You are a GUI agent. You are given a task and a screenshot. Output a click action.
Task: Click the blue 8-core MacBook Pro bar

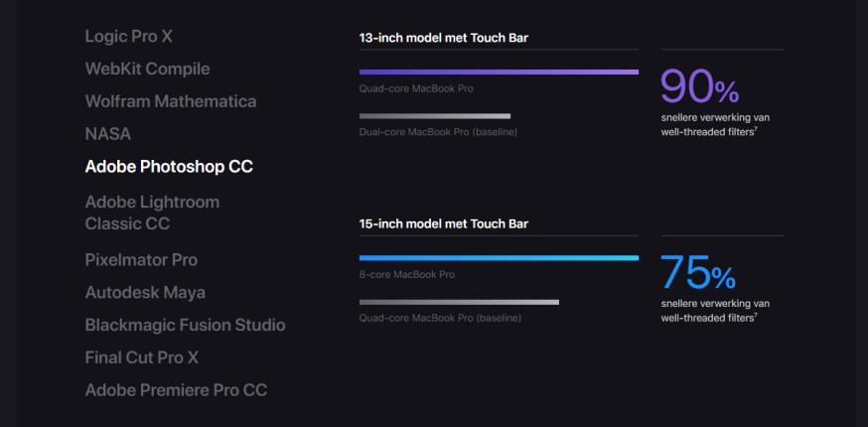coord(499,258)
